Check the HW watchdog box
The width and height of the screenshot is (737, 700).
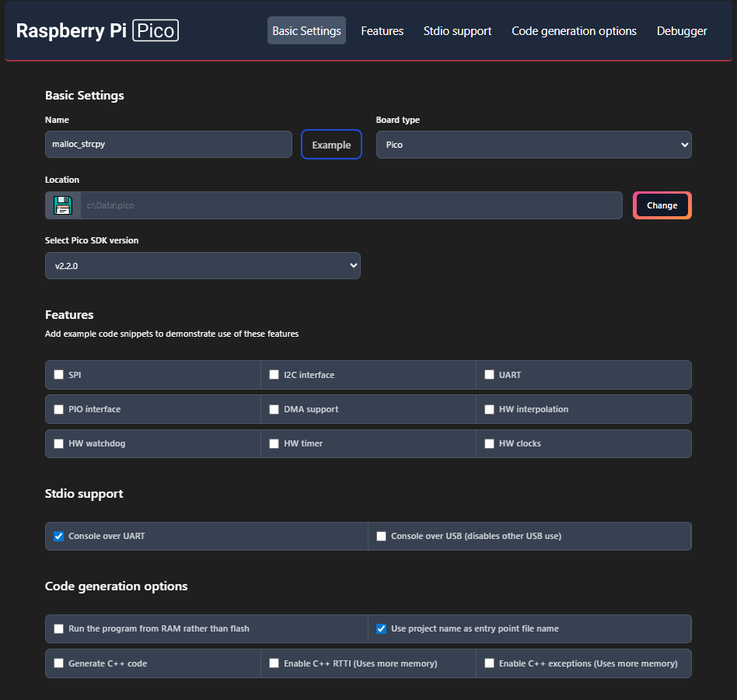point(59,443)
